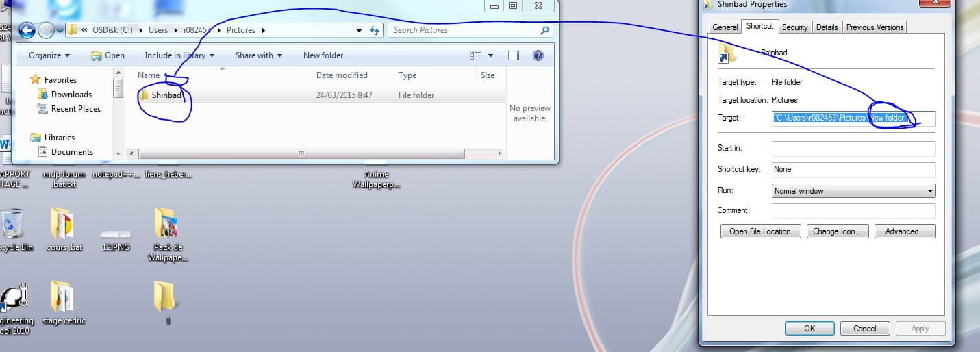Click New folder on the toolbar
The image size is (980, 352).
(x=323, y=55)
